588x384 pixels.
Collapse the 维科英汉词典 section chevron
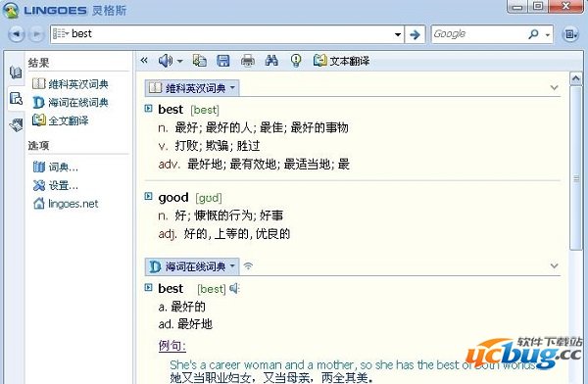(x=554, y=88)
